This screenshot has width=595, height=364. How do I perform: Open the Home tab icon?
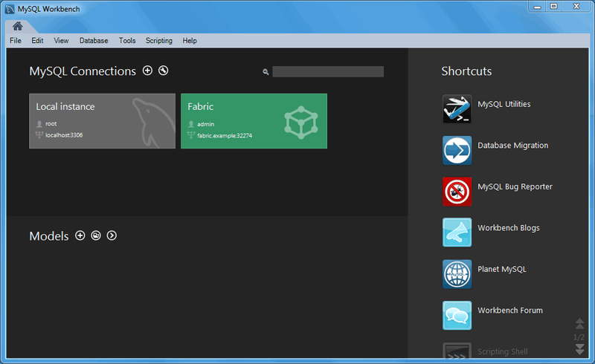(17, 26)
